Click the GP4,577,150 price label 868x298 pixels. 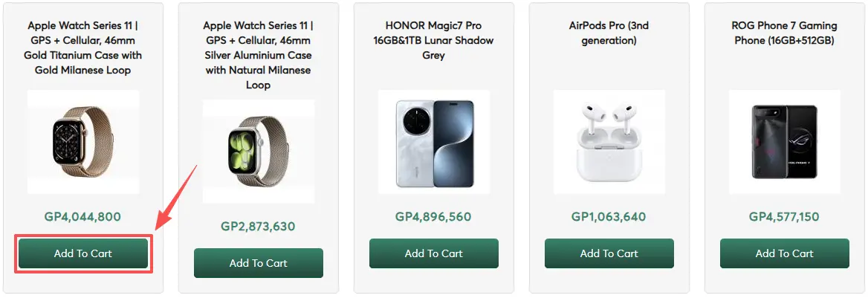785,217
